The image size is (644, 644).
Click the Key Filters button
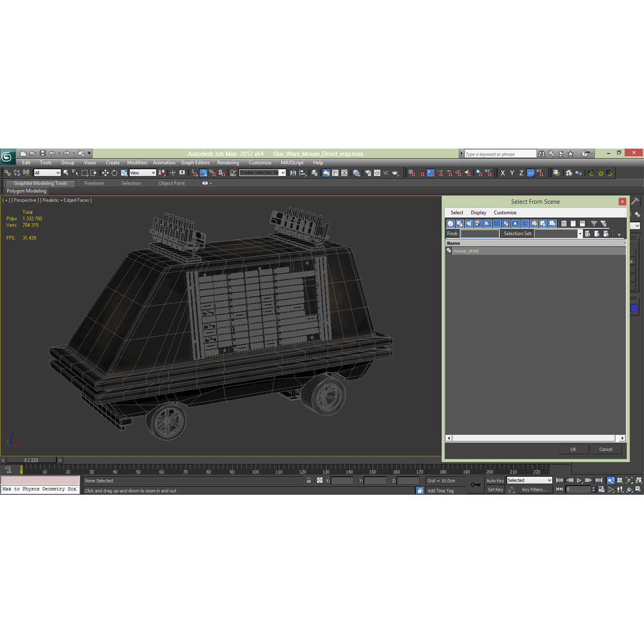(535, 489)
